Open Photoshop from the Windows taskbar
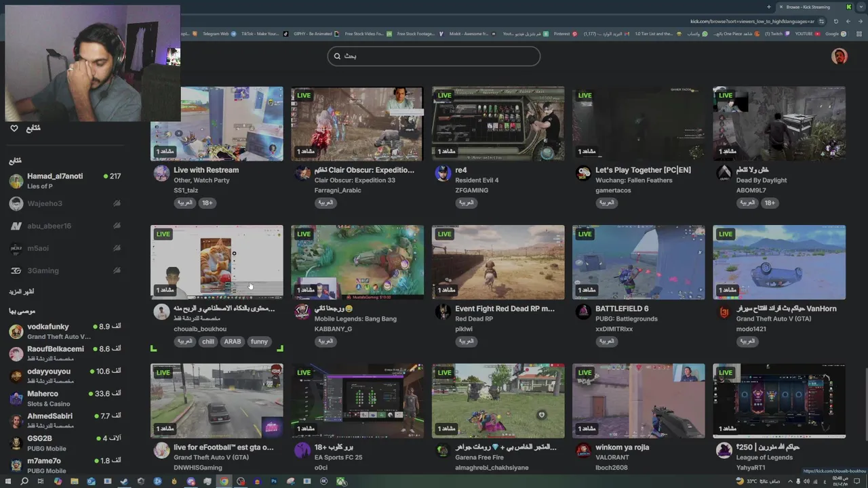868x488 pixels. [274, 481]
